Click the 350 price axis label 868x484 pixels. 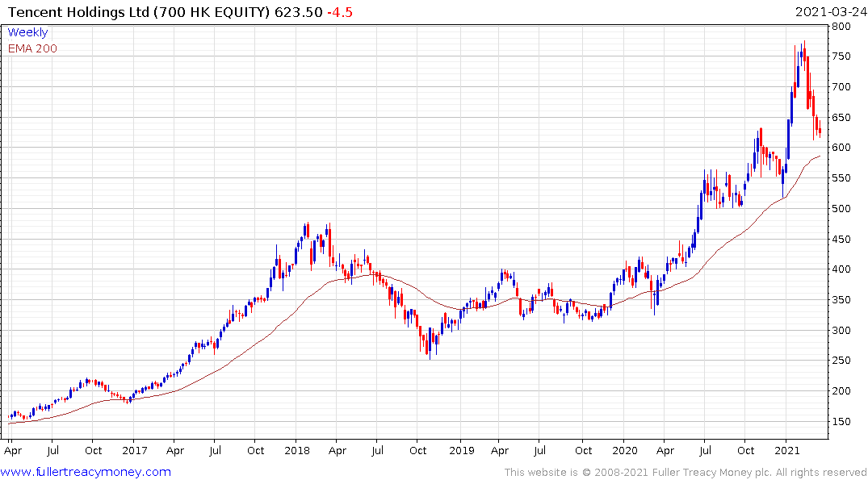[841, 300]
